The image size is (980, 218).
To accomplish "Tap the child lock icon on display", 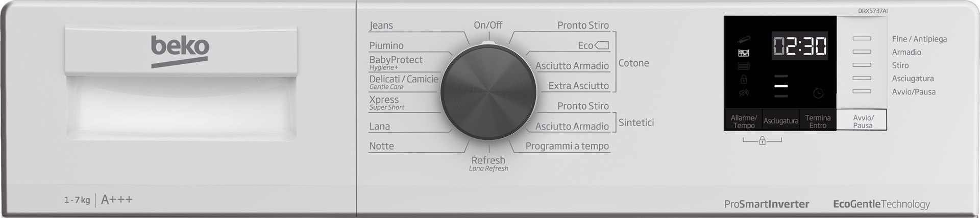I will (x=744, y=79).
